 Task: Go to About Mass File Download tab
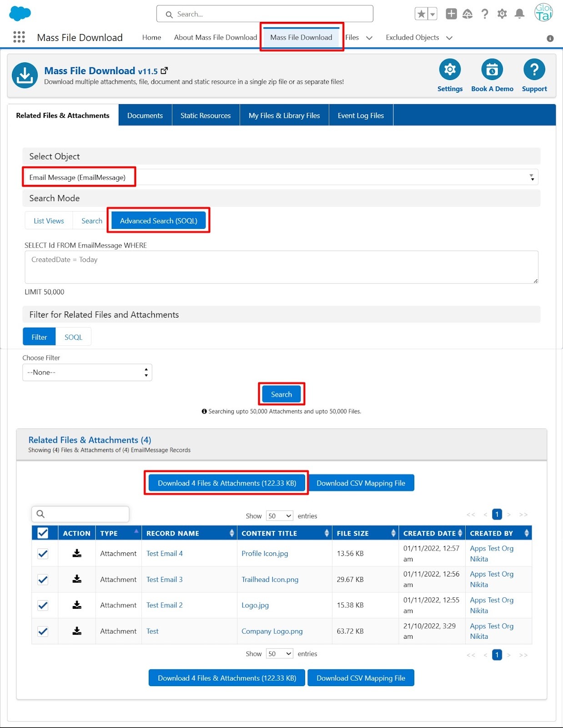(x=216, y=37)
